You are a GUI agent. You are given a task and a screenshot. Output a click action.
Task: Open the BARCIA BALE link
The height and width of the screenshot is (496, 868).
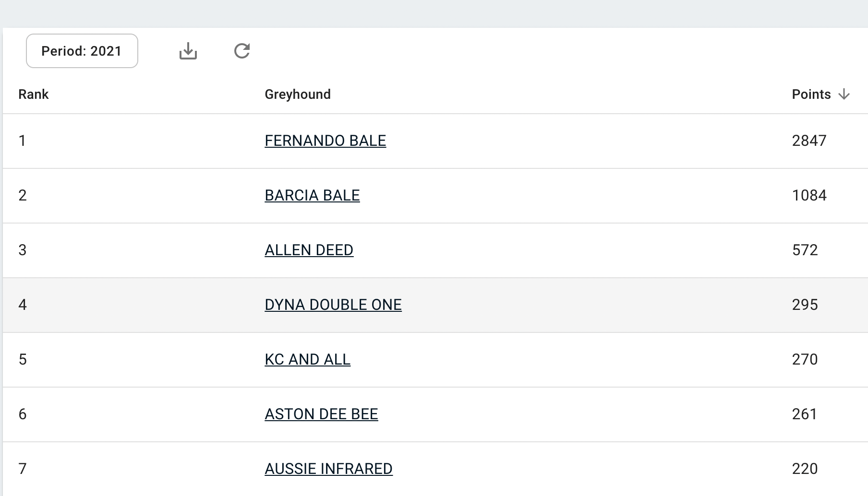[312, 195]
